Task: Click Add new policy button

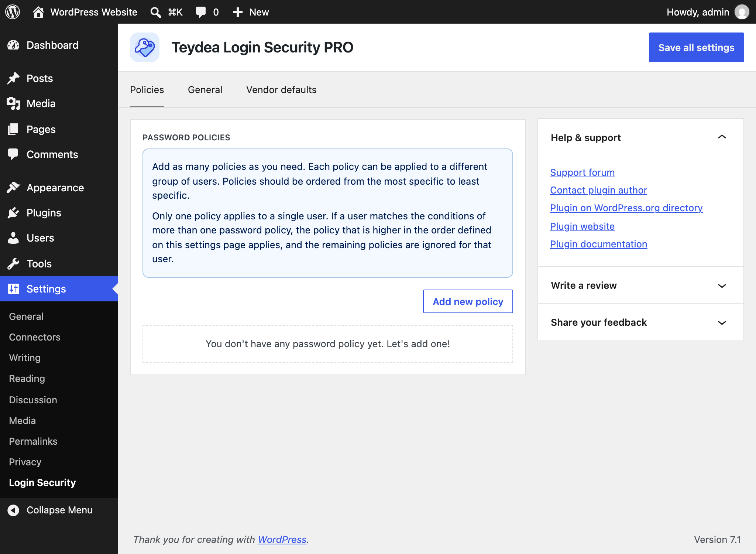Action: pyautogui.click(x=468, y=301)
